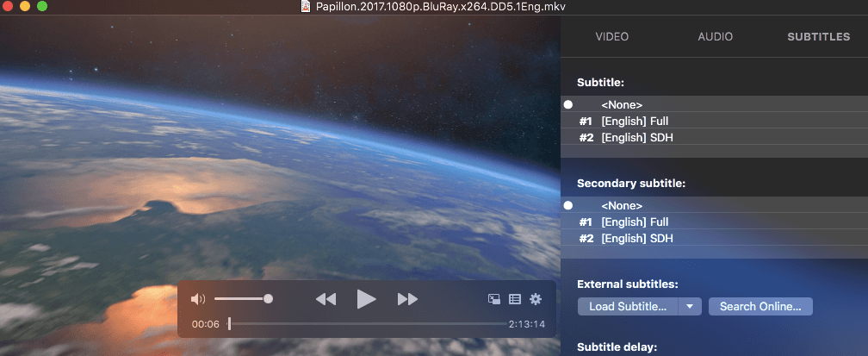Seek using the playback progress bar
Screen dimensions: 868x356
pyautogui.click(x=368, y=324)
